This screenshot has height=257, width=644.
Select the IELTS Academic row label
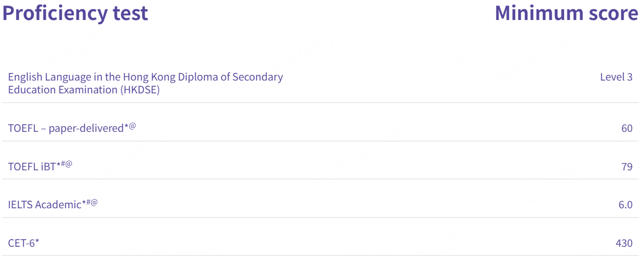click(x=44, y=205)
